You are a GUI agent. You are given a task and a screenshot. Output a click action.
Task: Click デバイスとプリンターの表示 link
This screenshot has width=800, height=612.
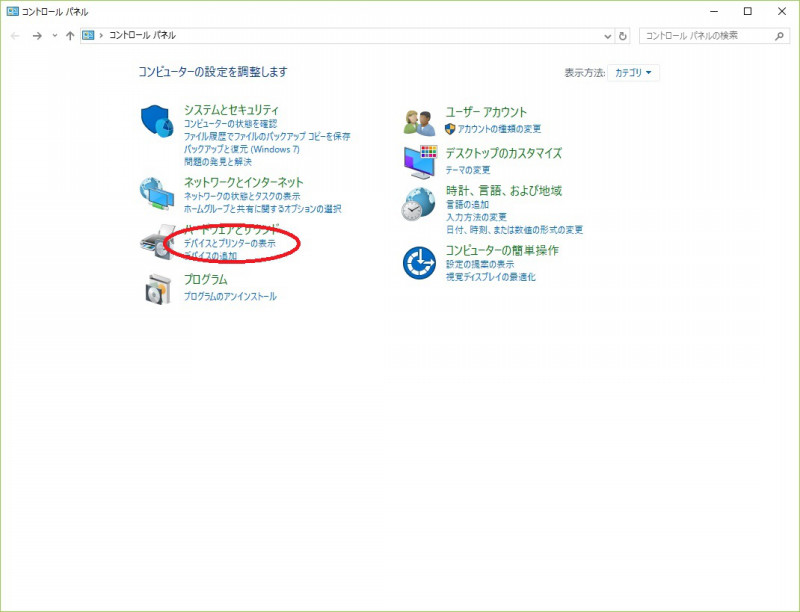click(x=230, y=243)
